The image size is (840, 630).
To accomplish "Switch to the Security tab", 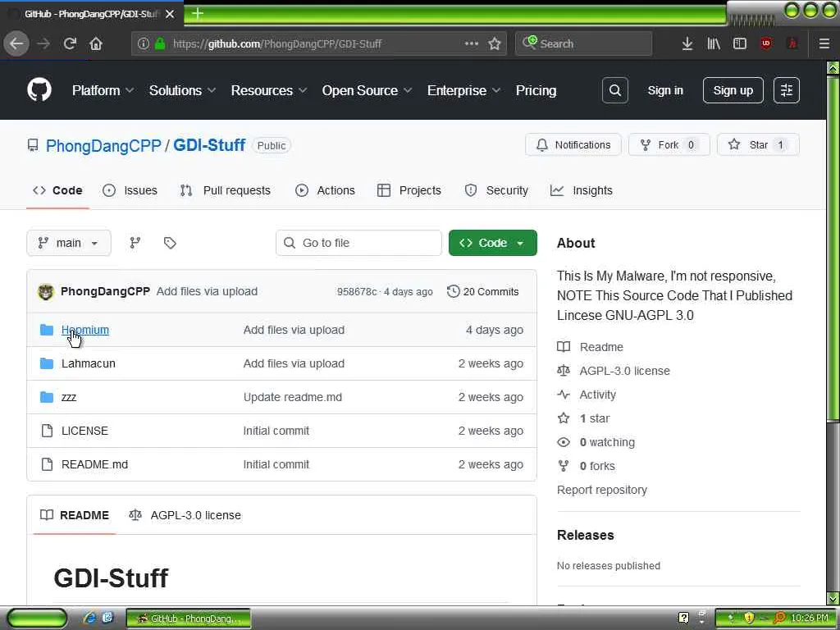I will tap(496, 190).
